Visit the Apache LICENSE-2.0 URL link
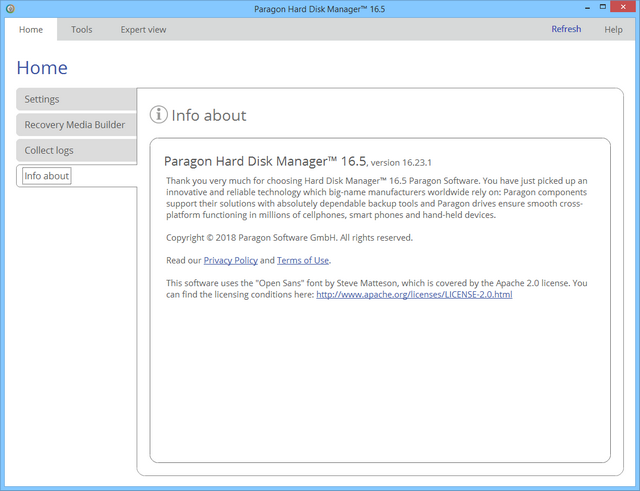Screen dimensions: 640x491 click(x=414, y=295)
